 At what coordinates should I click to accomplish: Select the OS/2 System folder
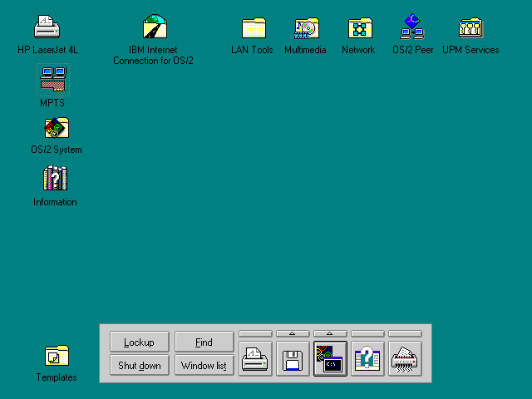coord(57,127)
